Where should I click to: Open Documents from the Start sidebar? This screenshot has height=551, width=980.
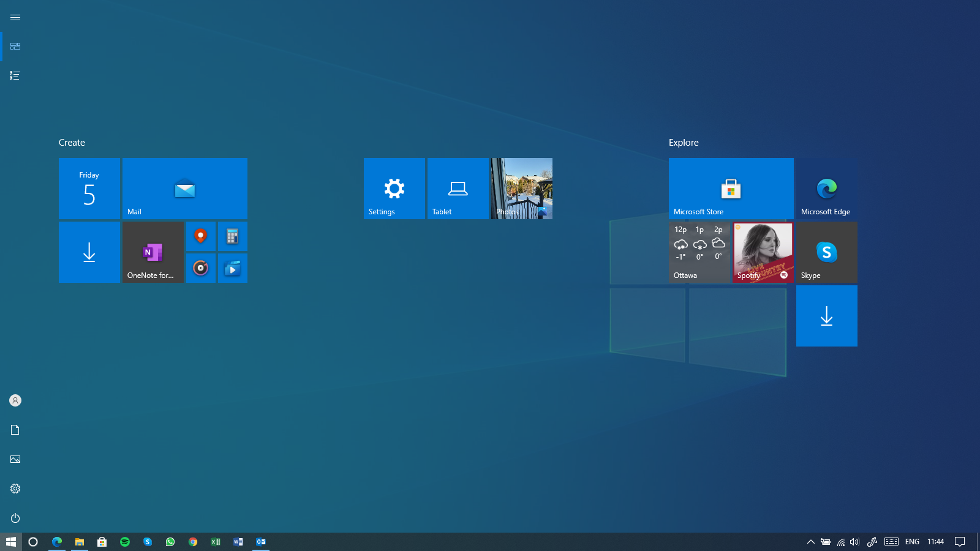point(15,430)
